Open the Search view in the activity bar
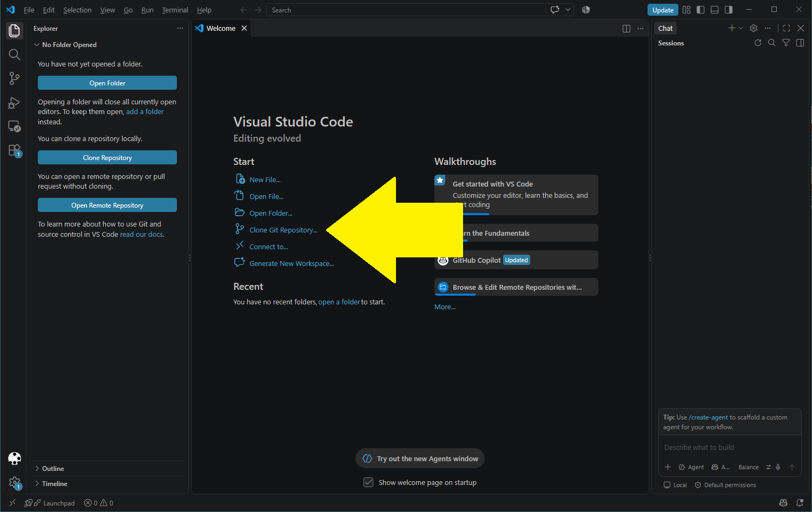This screenshot has width=812, height=512. point(15,55)
